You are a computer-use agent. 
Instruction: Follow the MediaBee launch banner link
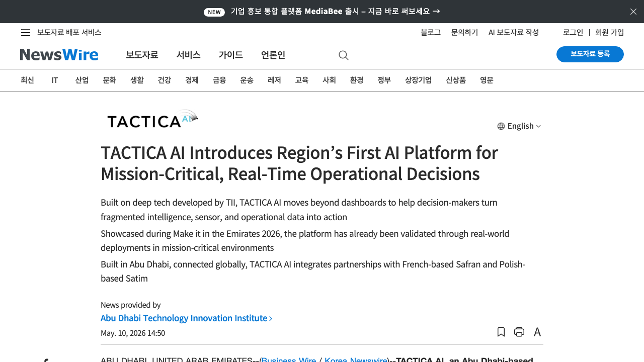click(322, 12)
